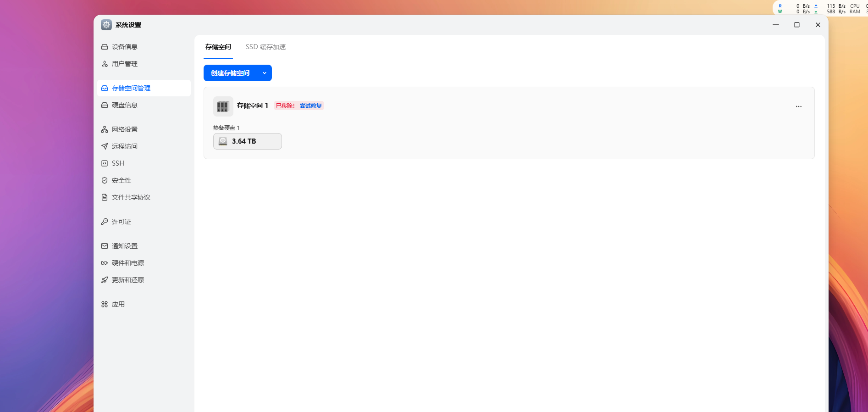This screenshot has width=868, height=412.
Task: Open the 存储空间 1 more options menu
Action: (799, 106)
